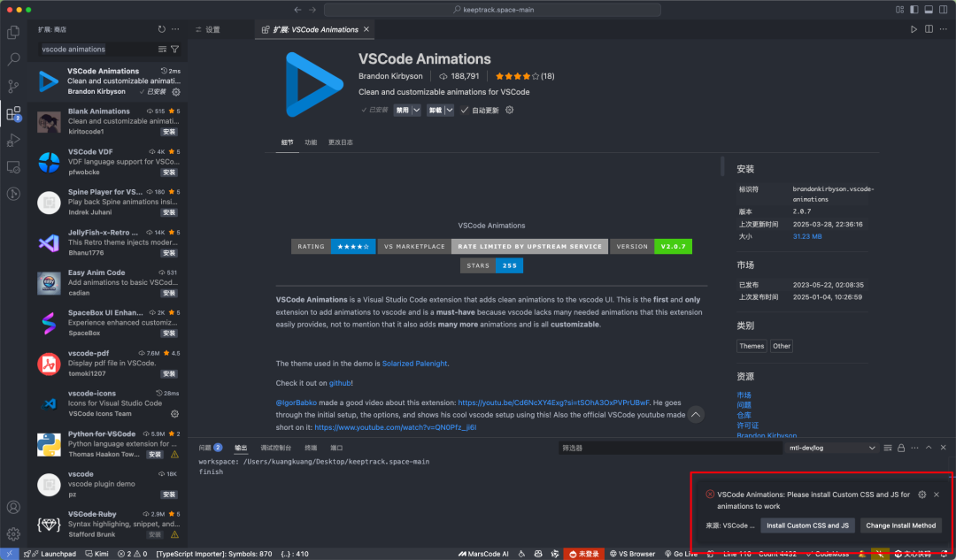Select the Other category tag
The image size is (956, 560).
click(781, 346)
